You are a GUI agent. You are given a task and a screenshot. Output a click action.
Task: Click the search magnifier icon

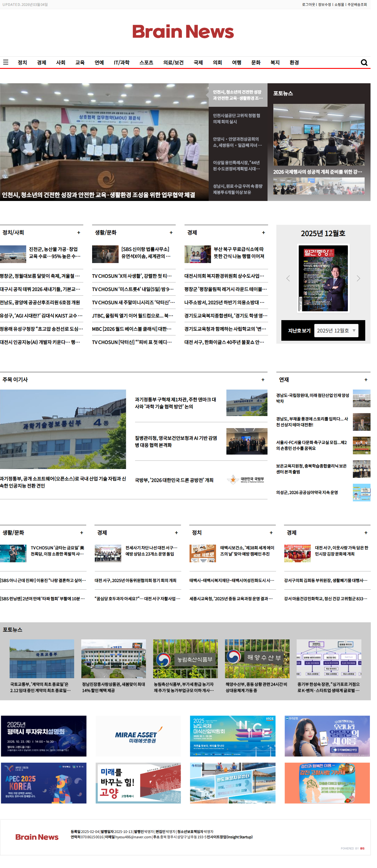click(x=370, y=64)
